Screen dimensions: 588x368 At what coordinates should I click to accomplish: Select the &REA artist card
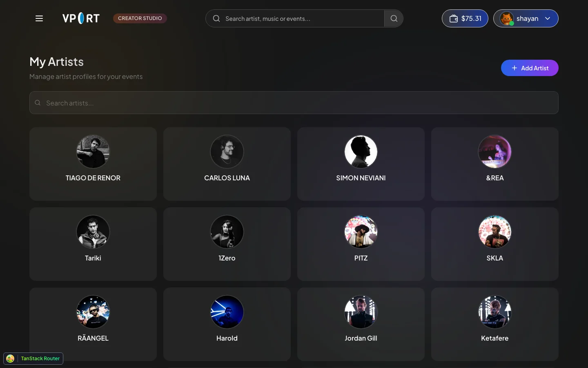(495, 164)
